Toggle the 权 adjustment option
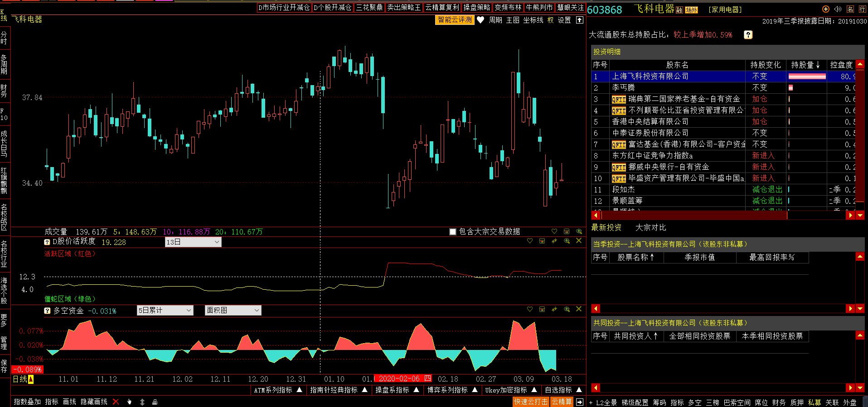Viewport: 868px width, 407px height. pyautogui.click(x=550, y=20)
